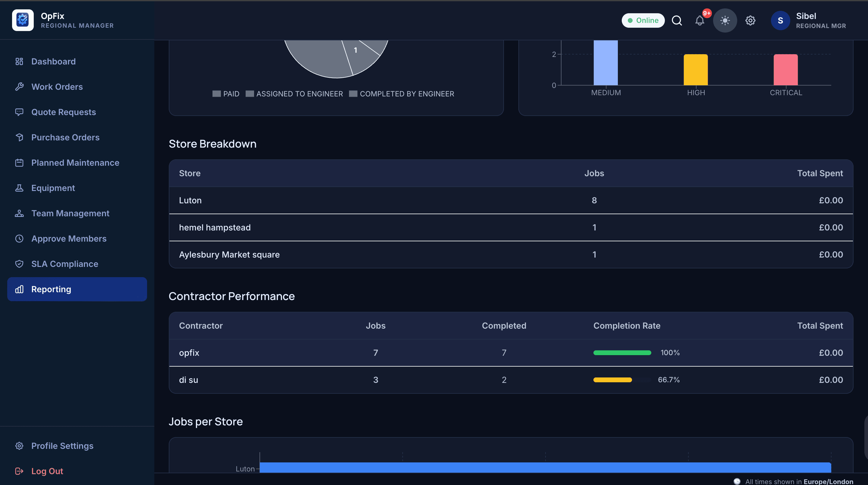Click di su 66.7% progress bar
The height and width of the screenshot is (485, 868).
[613, 380]
